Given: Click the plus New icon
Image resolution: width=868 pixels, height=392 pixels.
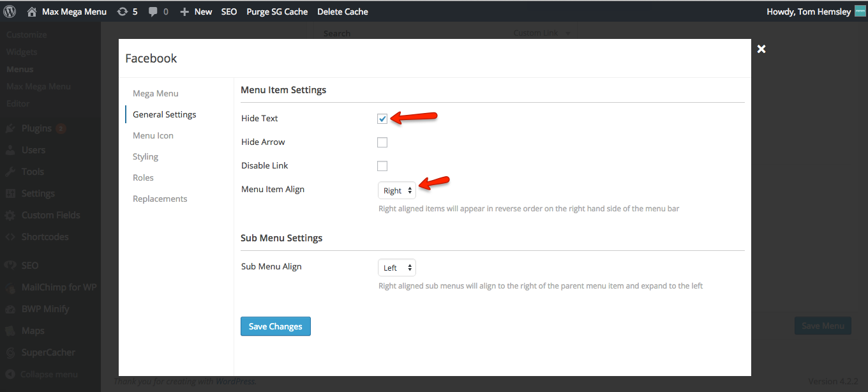Looking at the screenshot, I should point(184,11).
